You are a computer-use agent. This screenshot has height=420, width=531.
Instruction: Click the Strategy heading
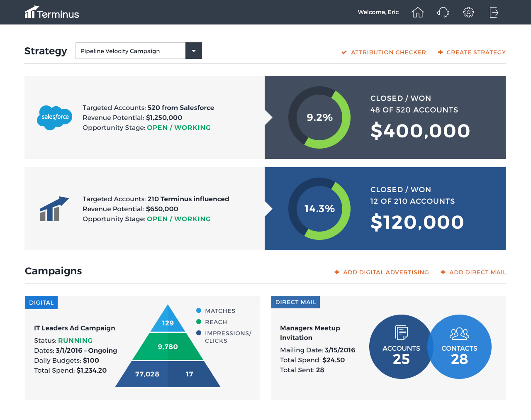tap(46, 51)
